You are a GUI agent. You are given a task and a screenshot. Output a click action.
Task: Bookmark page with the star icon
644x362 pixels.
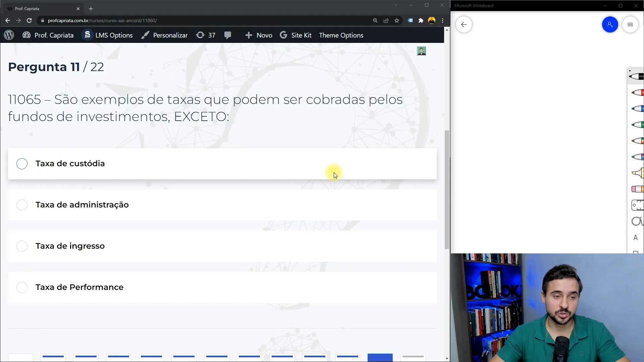tap(397, 20)
